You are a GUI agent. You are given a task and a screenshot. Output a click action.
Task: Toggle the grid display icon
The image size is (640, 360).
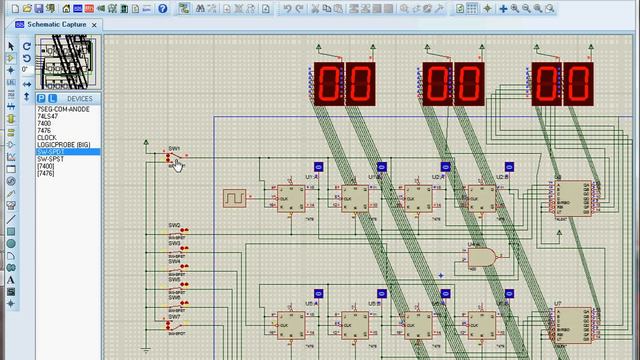pos(472,8)
